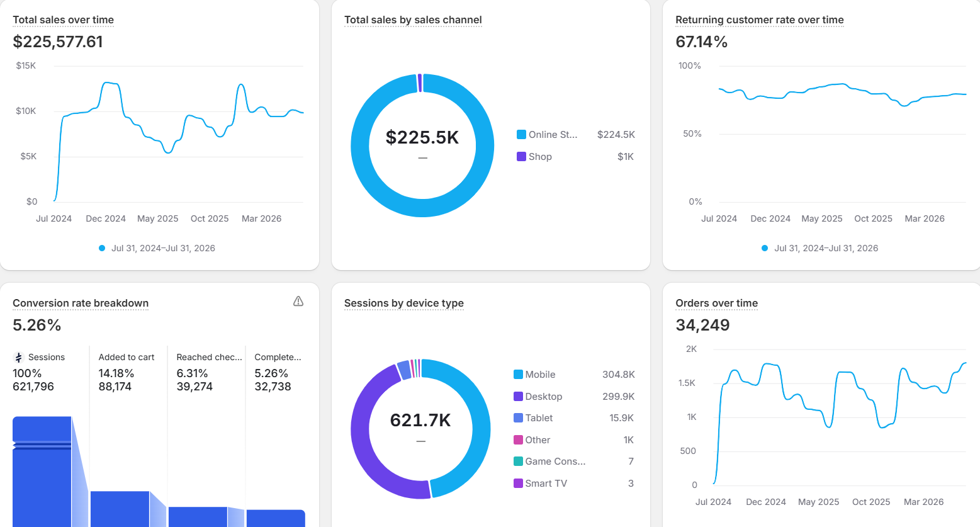980x527 pixels.
Task: Open the Conversion rate breakdown report
Action: point(81,303)
